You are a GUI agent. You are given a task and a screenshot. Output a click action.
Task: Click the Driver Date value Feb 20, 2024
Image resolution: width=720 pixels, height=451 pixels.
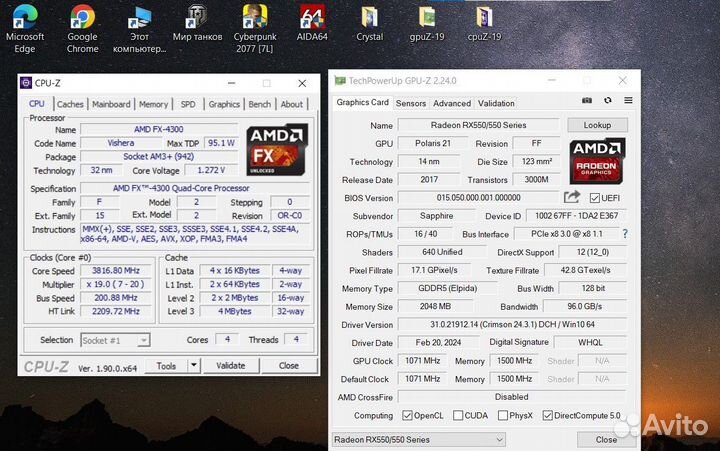point(438,343)
